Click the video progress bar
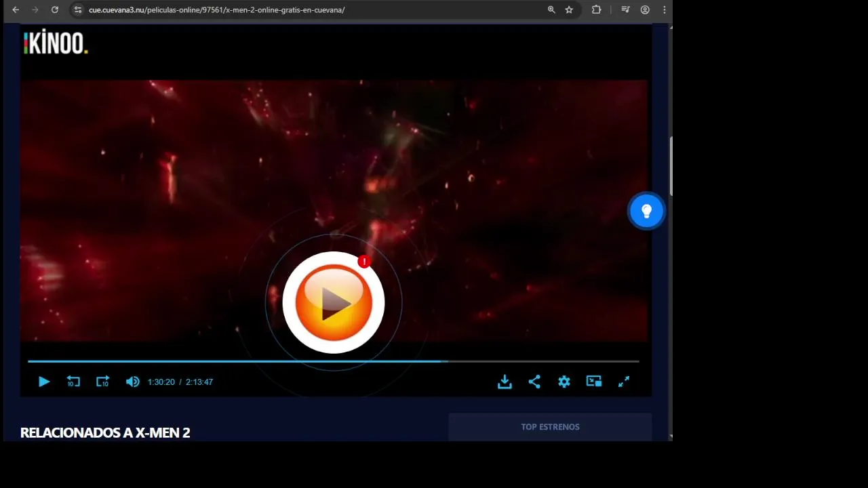The height and width of the screenshot is (488, 868). 333,362
